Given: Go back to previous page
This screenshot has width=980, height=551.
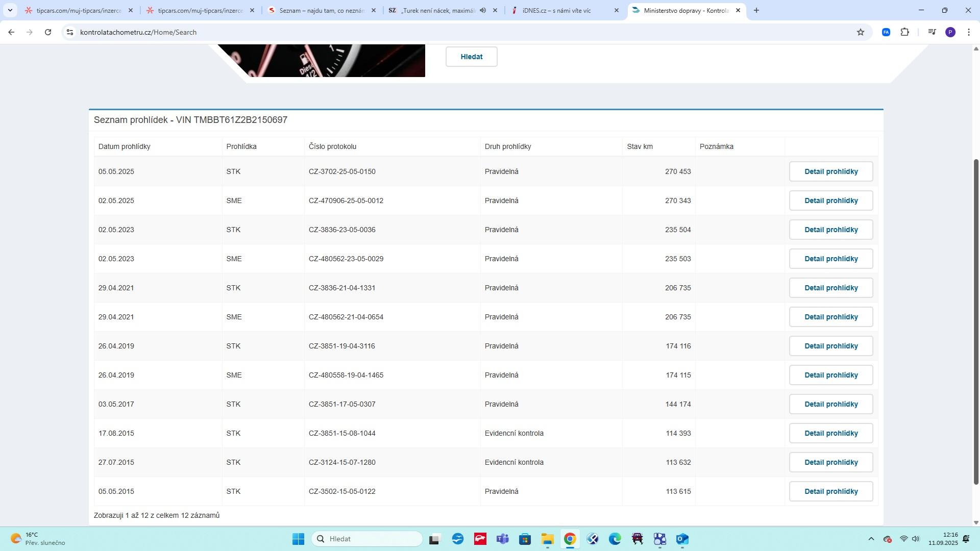Looking at the screenshot, I should (x=11, y=32).
